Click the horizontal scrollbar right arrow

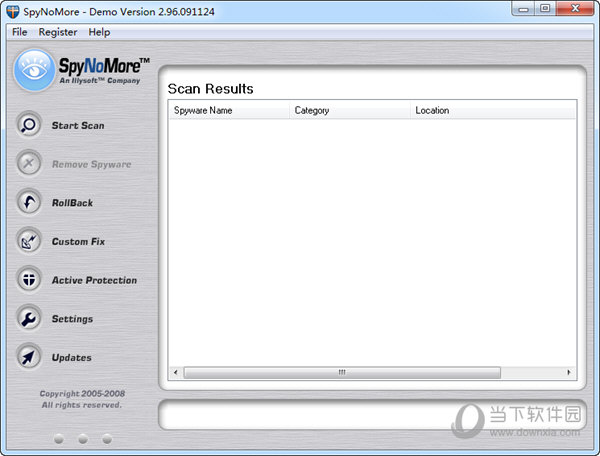point(569,372)
